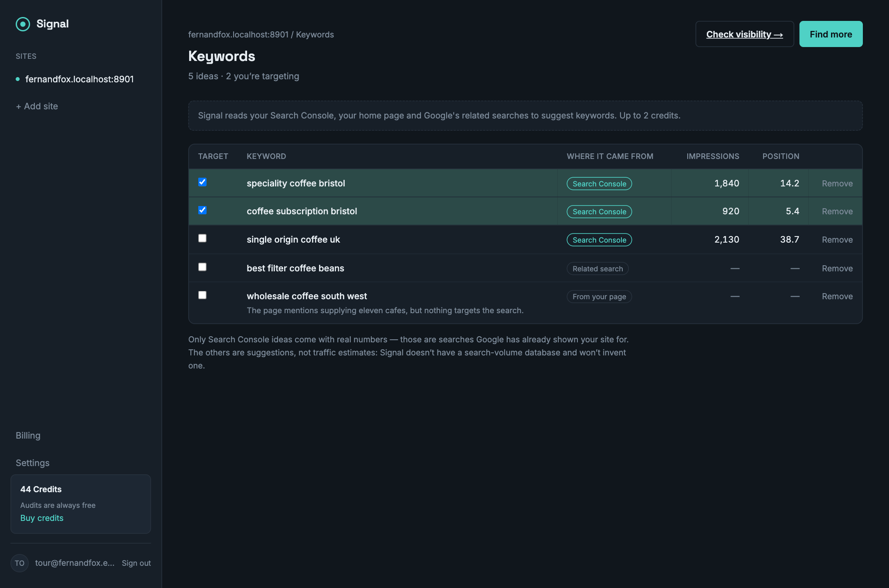Check target for best filter coffee beans

tap(202, 267)
